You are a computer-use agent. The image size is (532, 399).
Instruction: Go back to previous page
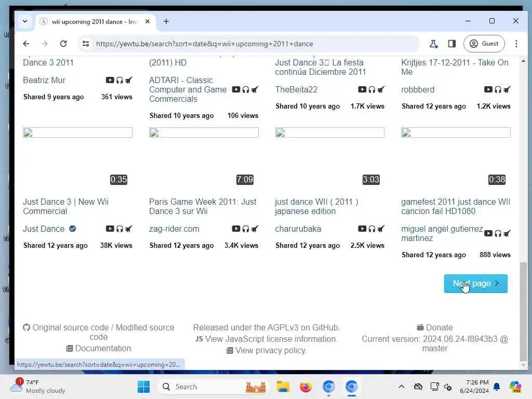coord(26,44)
